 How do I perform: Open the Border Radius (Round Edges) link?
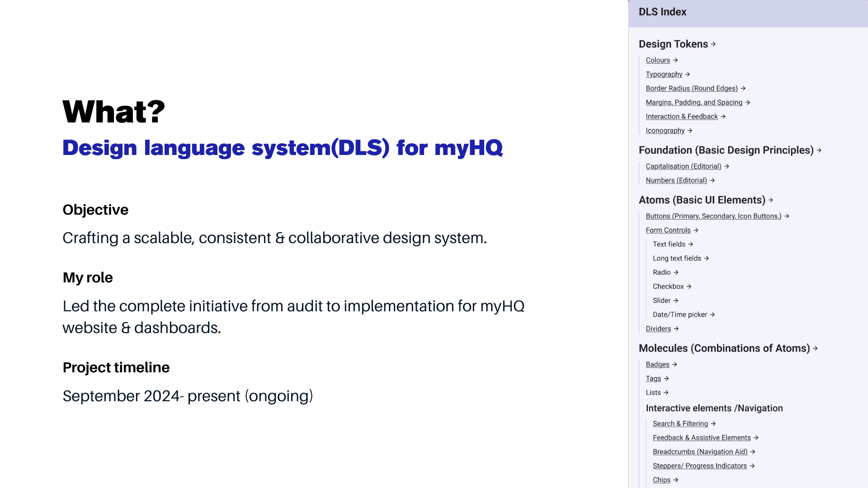coord(691,88)
